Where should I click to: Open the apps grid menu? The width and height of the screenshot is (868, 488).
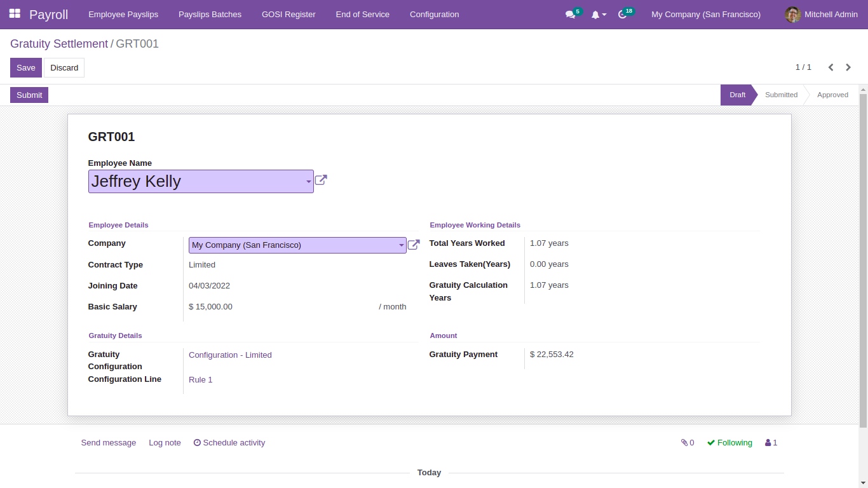pyautogui.click(x=13, y=14)
